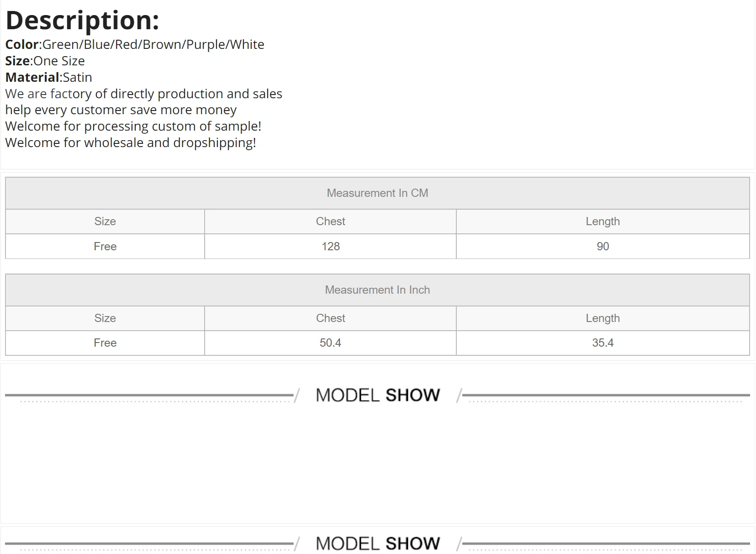Click the Measurement In Inch table header
Viewport: 756px width, 554px height.
tap(377, 290)
